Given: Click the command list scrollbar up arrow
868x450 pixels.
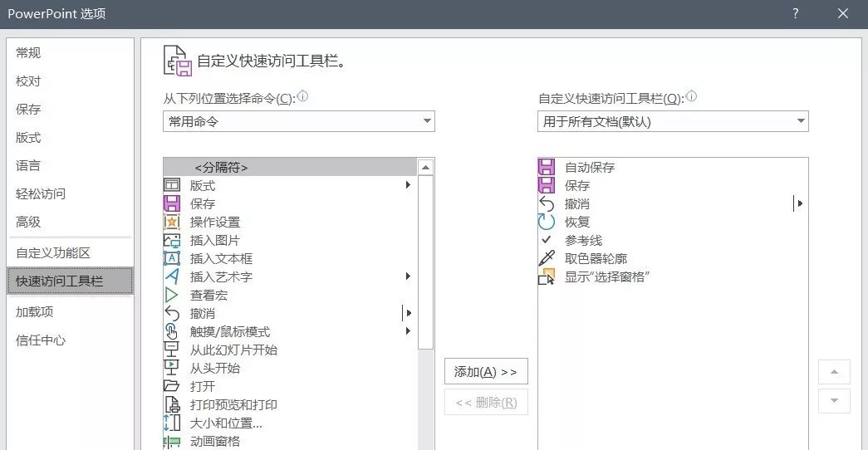Looking at the screenshot, I should click(x=425, y=167).
